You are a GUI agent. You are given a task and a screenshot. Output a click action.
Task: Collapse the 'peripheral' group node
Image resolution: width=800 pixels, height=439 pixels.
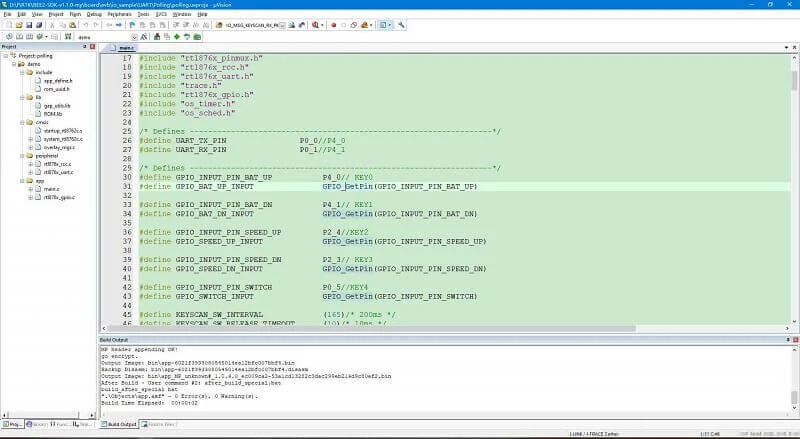pos(22,156)
